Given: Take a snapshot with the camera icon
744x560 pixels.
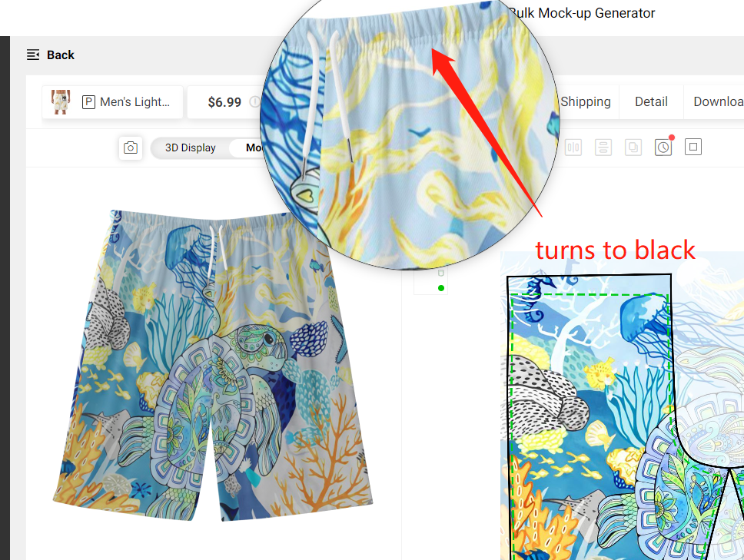Looking at the screenshot, I should [x=131, y=147].
